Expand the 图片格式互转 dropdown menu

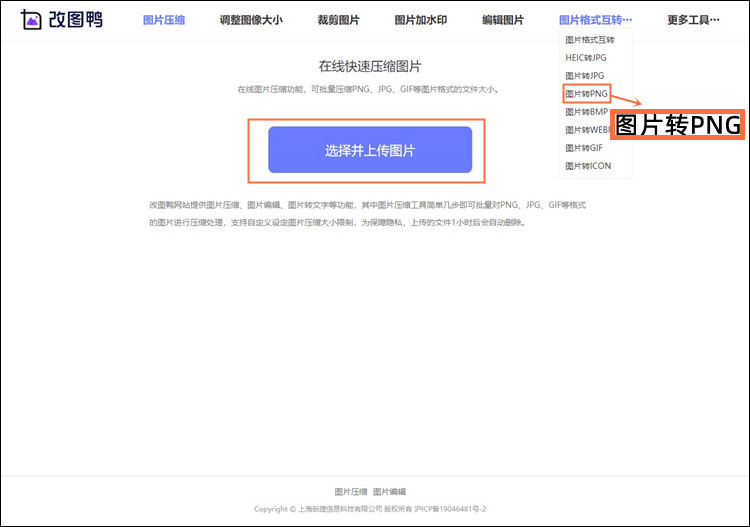coord(596,20)
